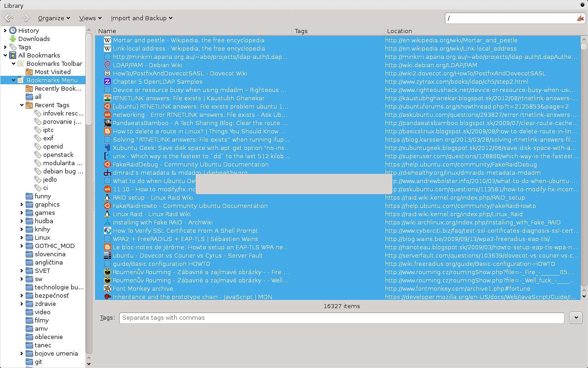
Task: Click the Back navigation arrow icon
Action: (8, 18)
